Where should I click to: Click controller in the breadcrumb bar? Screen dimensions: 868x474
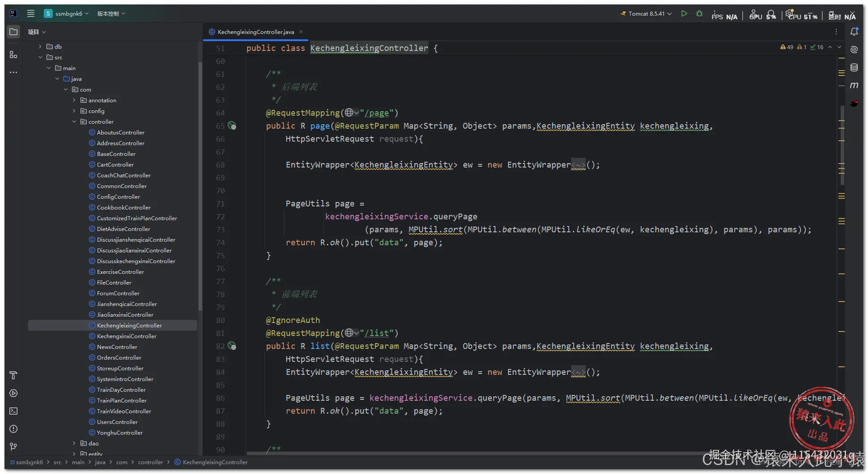151,462
